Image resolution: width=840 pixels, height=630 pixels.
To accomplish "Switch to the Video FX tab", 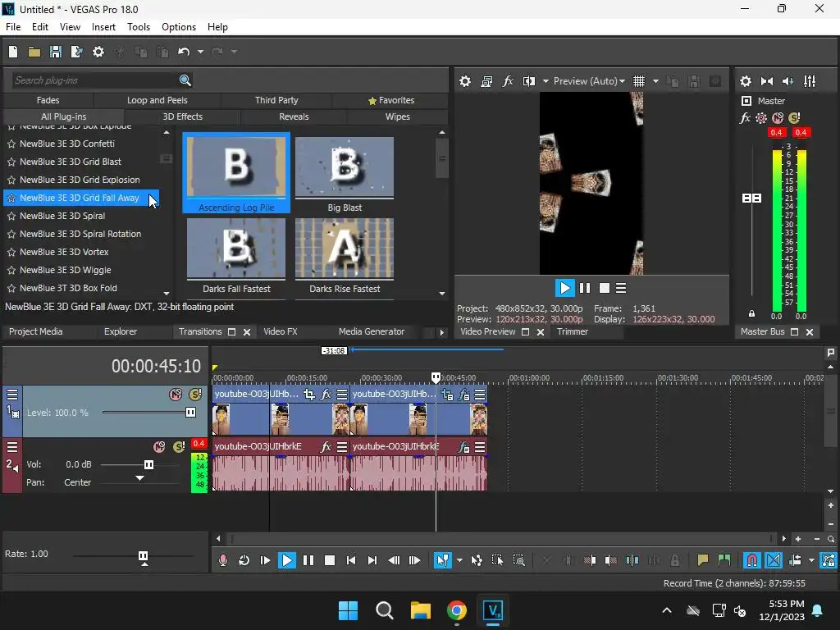I will 281,331.
